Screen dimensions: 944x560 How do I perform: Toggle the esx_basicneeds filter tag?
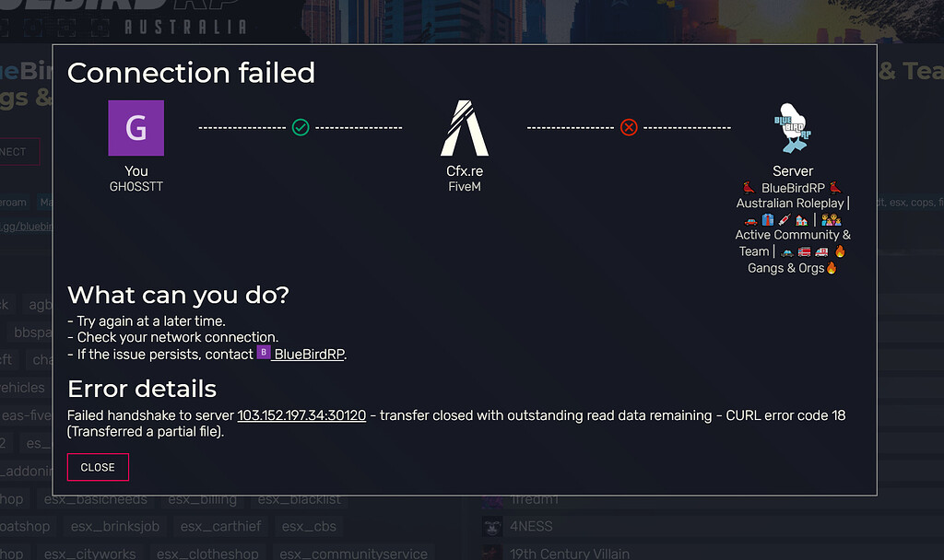coord(95,498)
